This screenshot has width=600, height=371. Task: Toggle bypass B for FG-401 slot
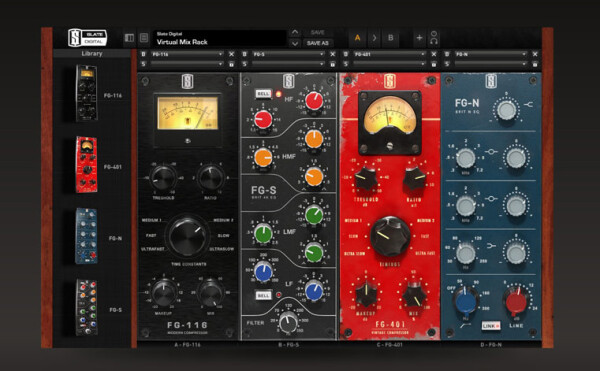346,54
